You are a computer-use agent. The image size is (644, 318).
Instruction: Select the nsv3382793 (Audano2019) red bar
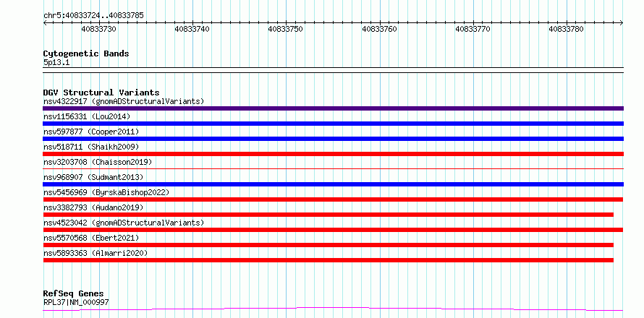coord(329,215)
